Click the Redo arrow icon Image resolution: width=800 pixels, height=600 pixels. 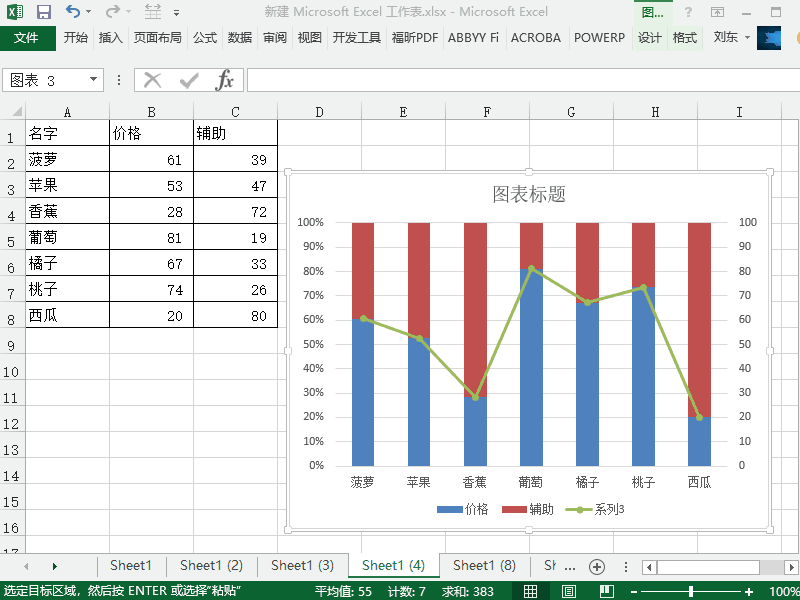coord(112,11)
